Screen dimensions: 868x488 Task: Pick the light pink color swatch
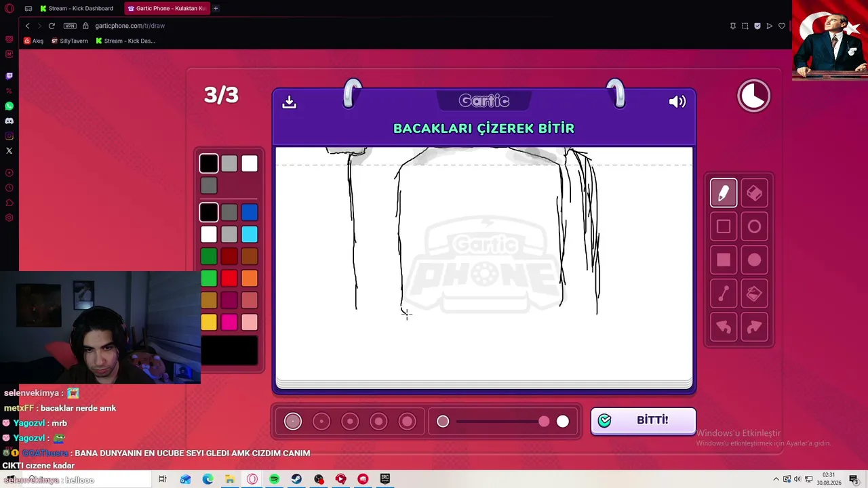(x=250, y=322)
